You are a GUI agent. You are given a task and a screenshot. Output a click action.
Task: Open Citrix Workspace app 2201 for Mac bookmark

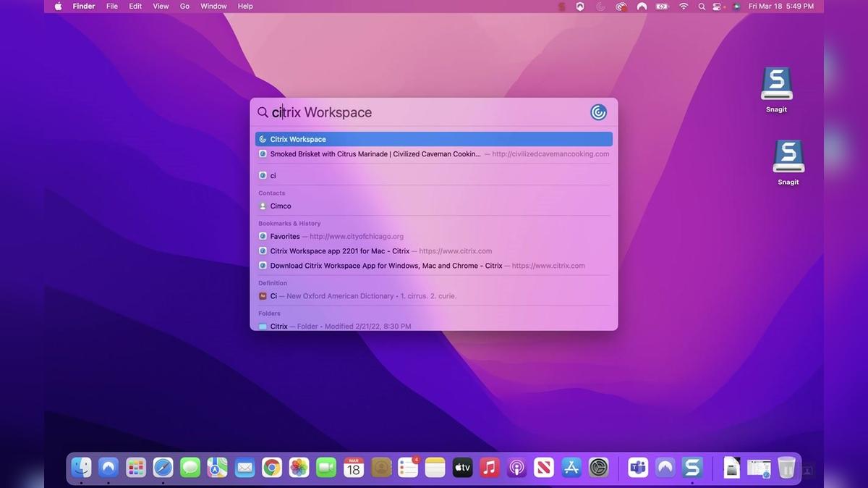[x=339, y=251]
